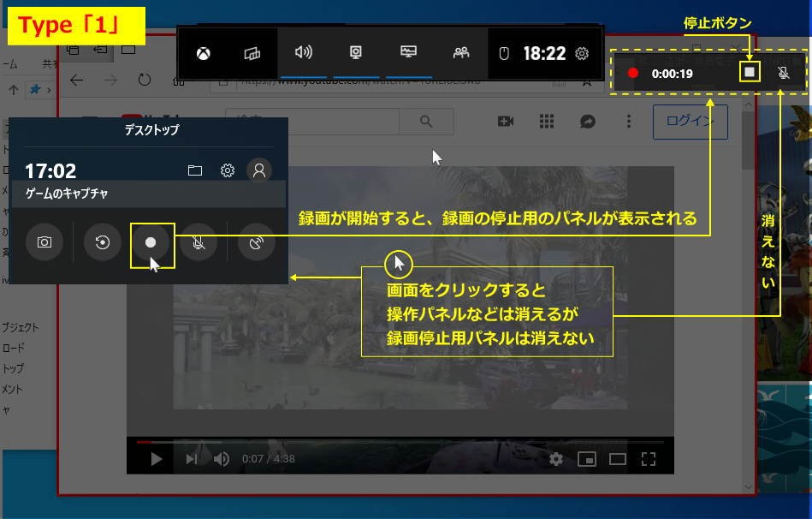Viewport: 812px width, 519px height.
Task: Click the ゲームのキャプチャ panel header
Action: click(x=149, y=194)
